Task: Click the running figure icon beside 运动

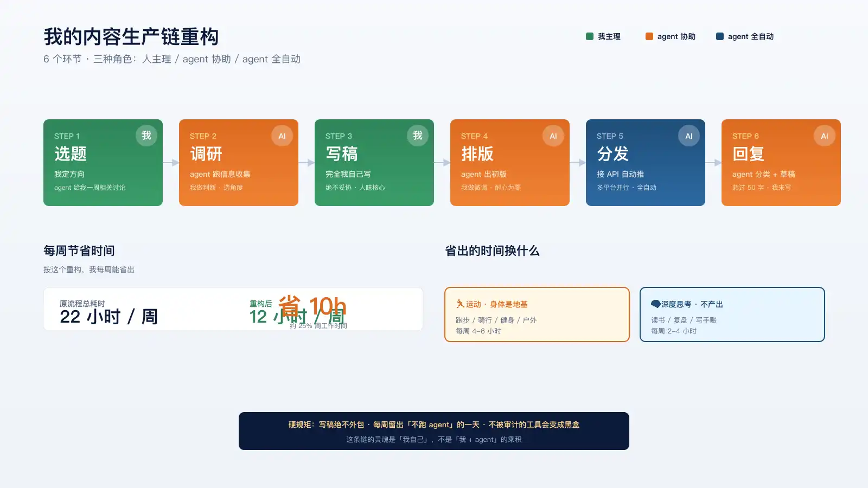Action: pyautogui.click(x=460, y=304)
